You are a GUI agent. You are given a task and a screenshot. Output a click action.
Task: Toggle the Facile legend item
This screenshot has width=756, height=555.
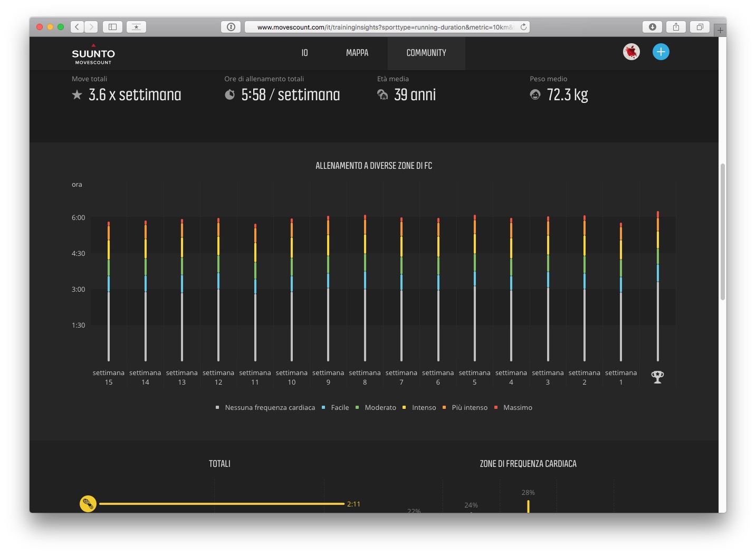pyautogui.click(x=335, y=407)
